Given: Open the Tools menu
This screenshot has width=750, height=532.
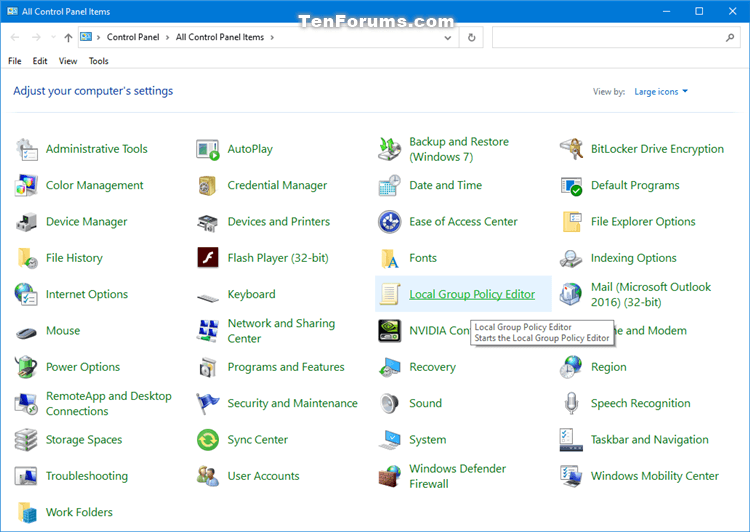Looking at the screenshot, I should pos(99,61).
